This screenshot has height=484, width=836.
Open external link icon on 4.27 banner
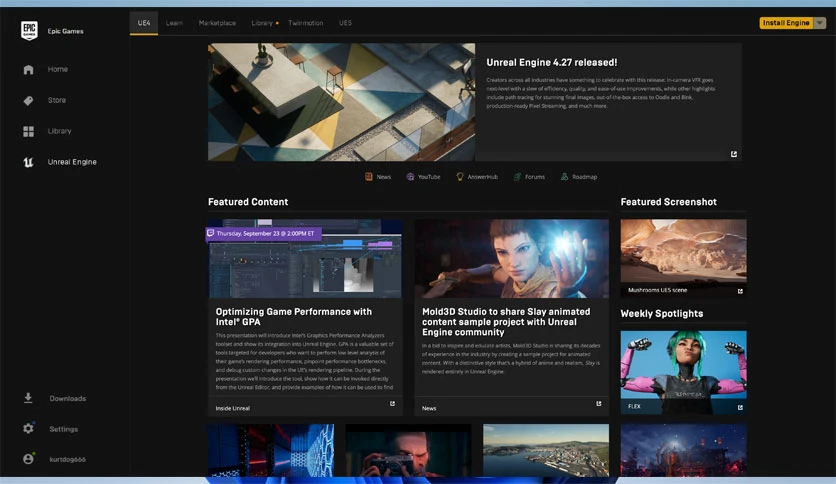tap(734, 154)
